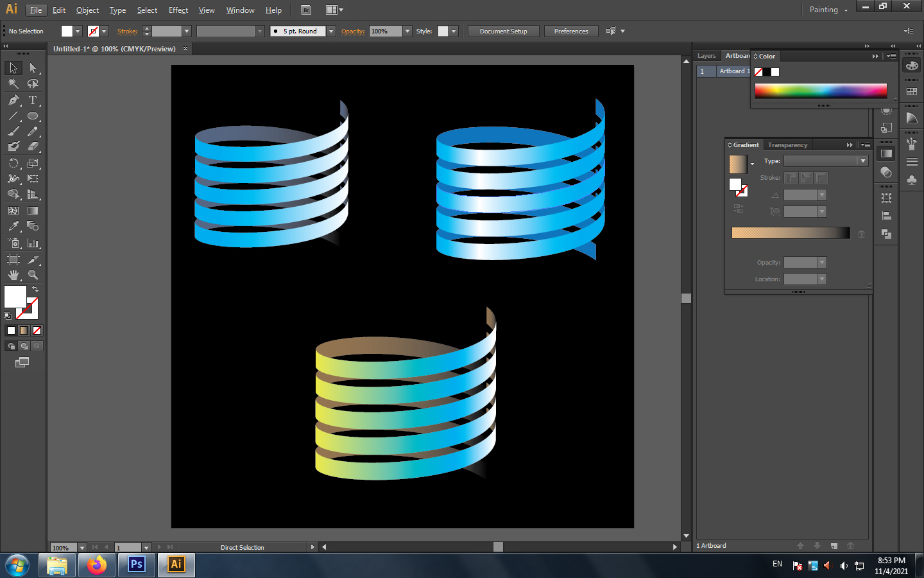Pick the Magic Wand tool
Screen dimensions: 924x578
[13, 83]
